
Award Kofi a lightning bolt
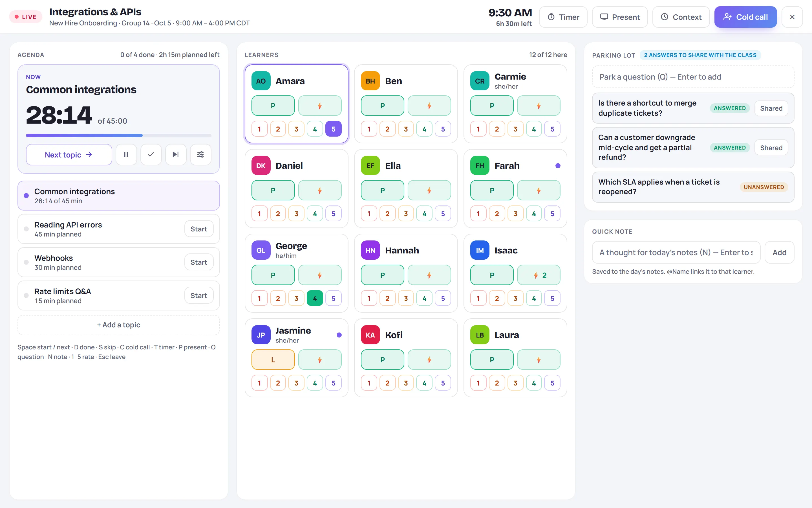pos(429,360)
